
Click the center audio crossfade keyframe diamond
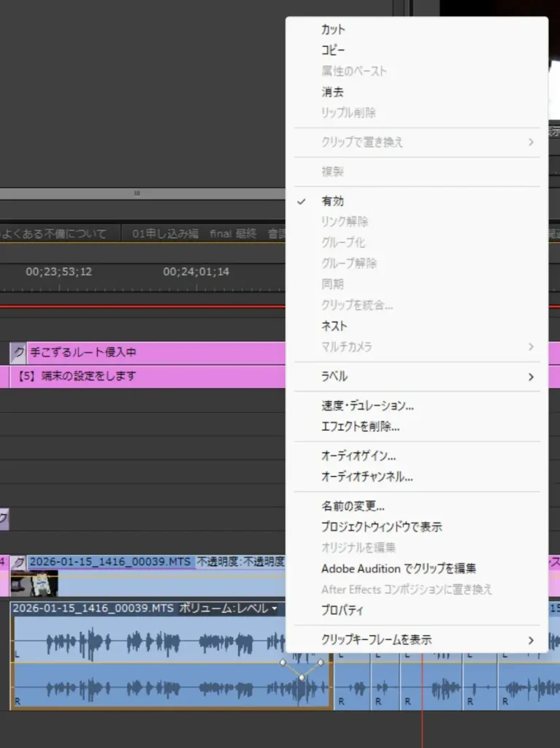point(302,678)
